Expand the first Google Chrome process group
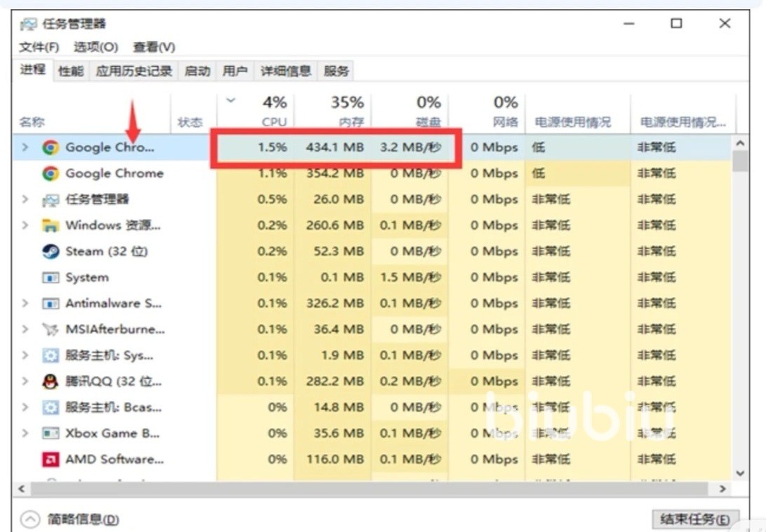 [x=25, y=147]
